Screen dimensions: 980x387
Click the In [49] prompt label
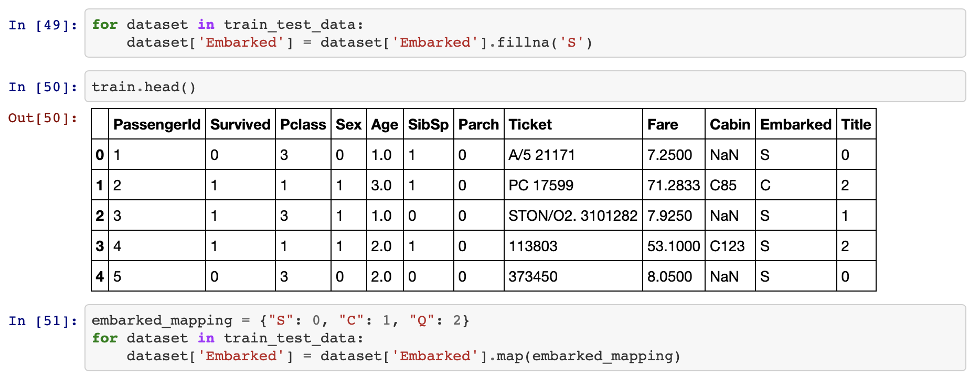tap(43, 25)
